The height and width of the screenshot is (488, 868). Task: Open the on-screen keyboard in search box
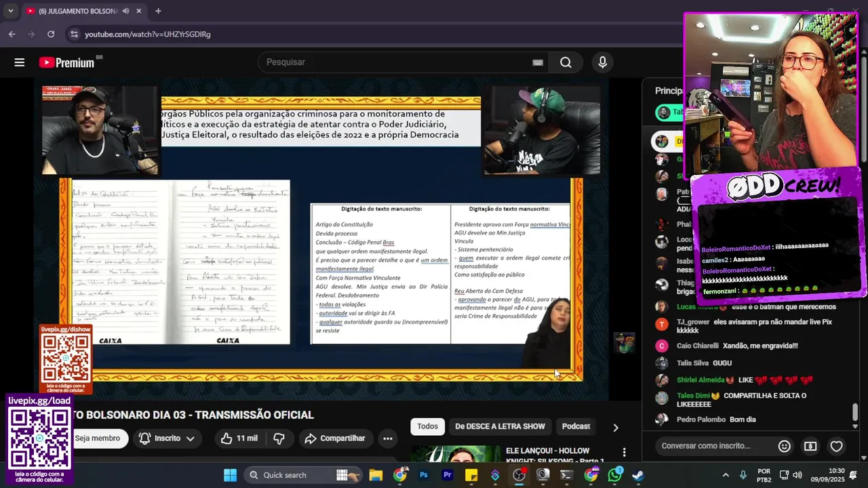(538, 62)
